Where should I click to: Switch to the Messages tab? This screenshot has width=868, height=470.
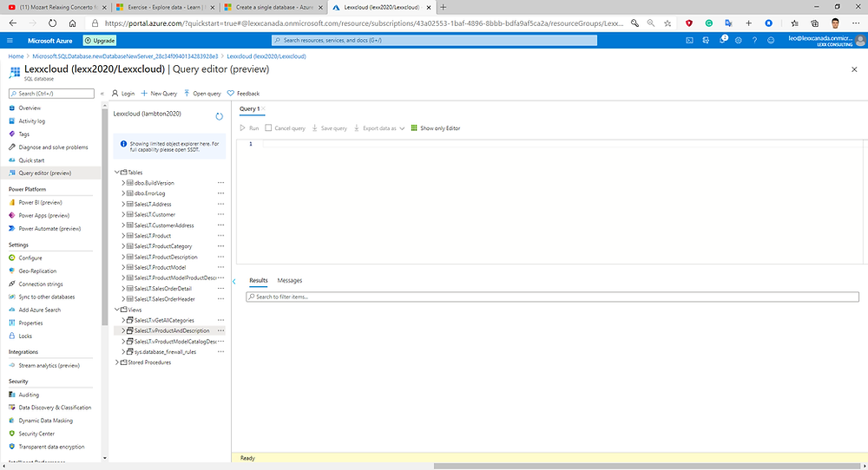click(290, 280)
